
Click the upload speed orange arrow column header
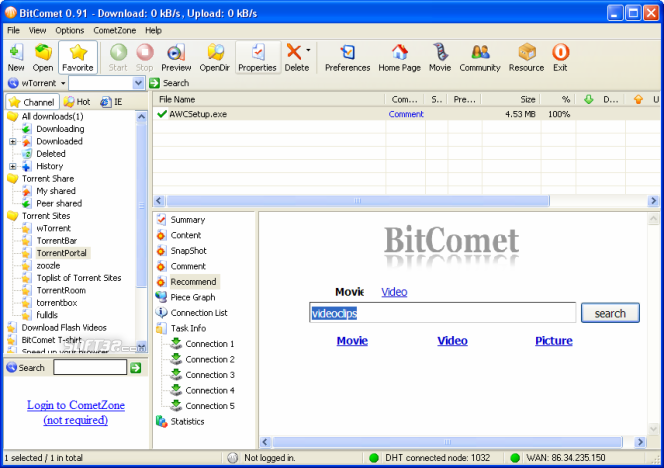pos(638,100)
